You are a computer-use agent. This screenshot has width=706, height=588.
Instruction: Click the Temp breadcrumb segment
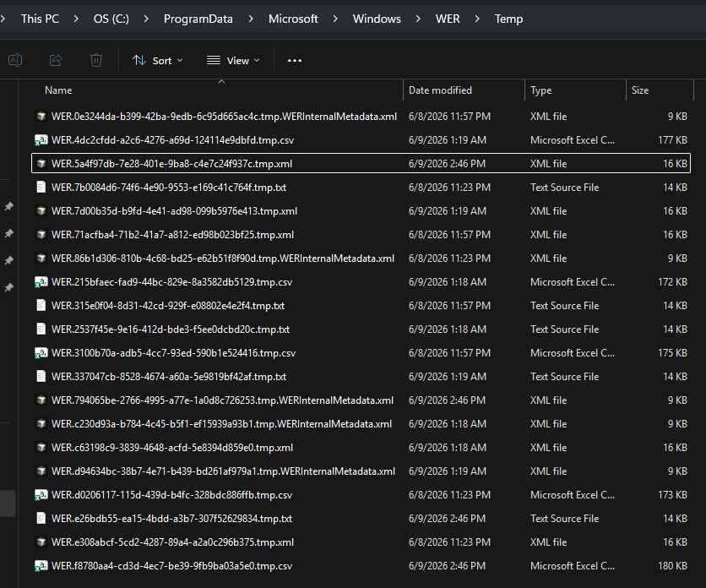tap(508, 19)
